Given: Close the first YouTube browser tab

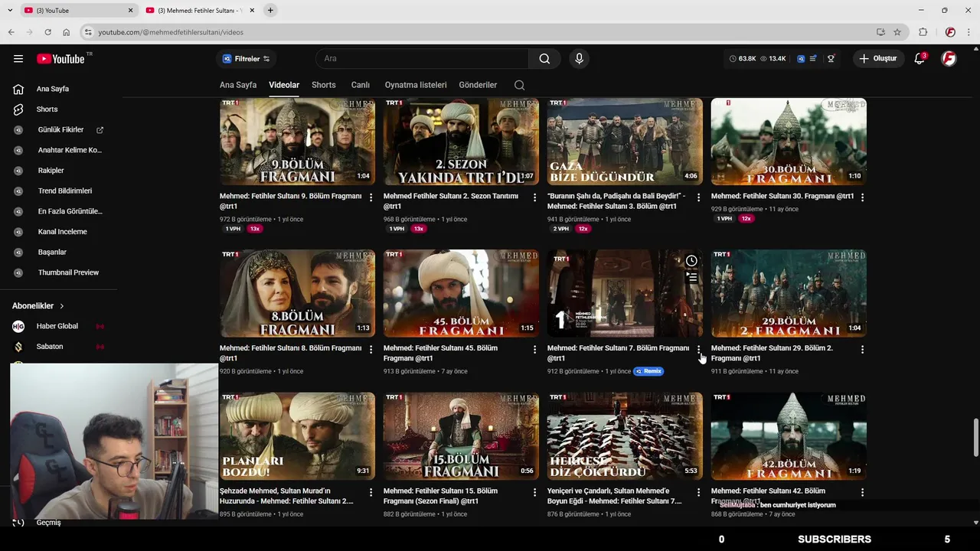Looking at the screenshot, I should point(130,10).
